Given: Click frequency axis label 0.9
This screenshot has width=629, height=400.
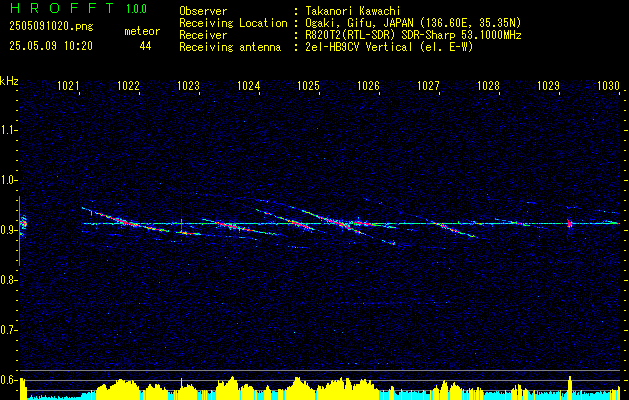Looking at the screenshot, I should pyautogui.click(x=8, y=230).
